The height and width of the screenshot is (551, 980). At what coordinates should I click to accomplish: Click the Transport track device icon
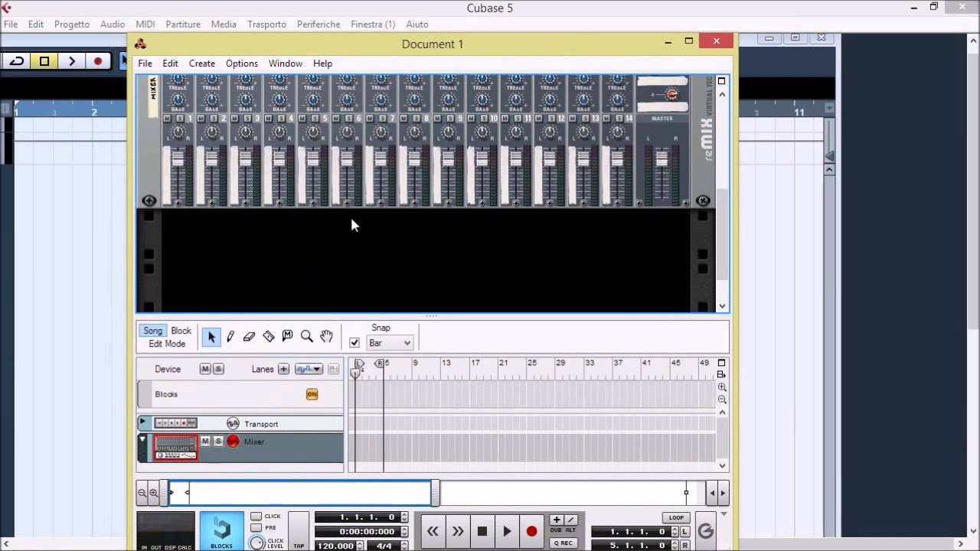pos(175,423)
